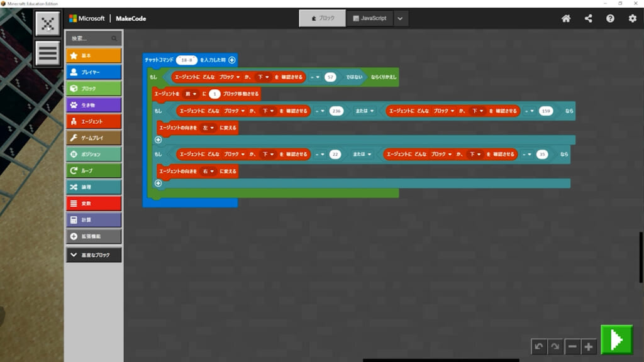Viewport: 644px width, 362px height.
Task: Switch to the JavaScript tab
Action: [370, 18]
